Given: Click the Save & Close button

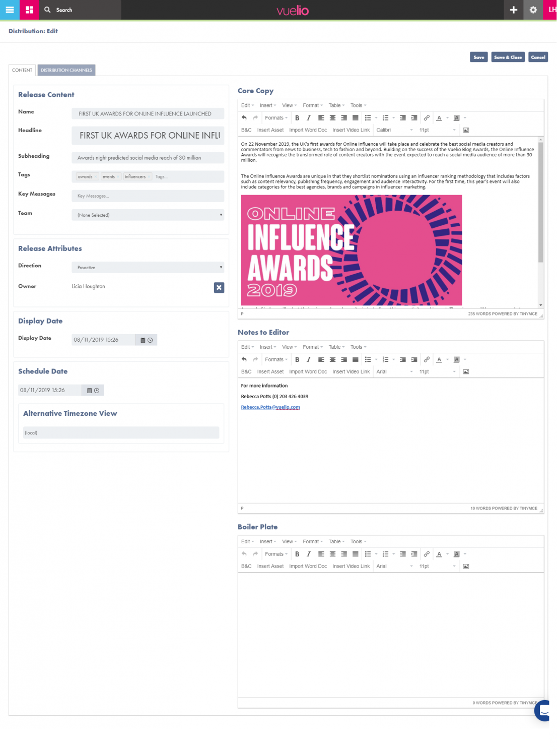Looking at the screenshot, I should pos(508,57).
